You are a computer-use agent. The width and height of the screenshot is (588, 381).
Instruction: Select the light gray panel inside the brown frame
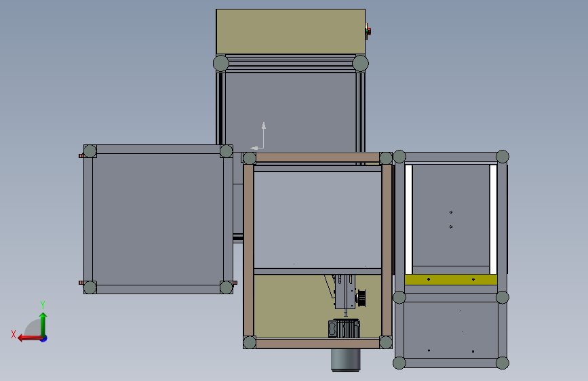point(317,220)
